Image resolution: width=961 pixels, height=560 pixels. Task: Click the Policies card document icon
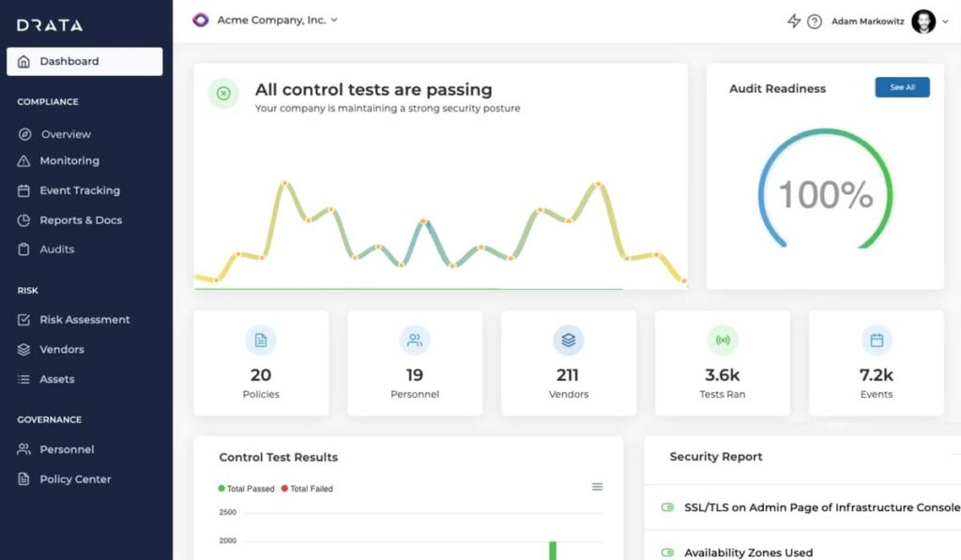click(261, 341)
